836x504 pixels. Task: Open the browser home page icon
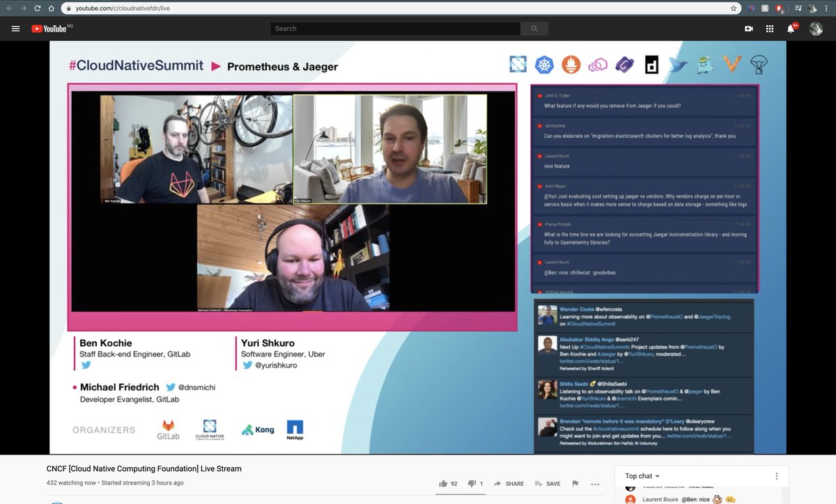51,8
